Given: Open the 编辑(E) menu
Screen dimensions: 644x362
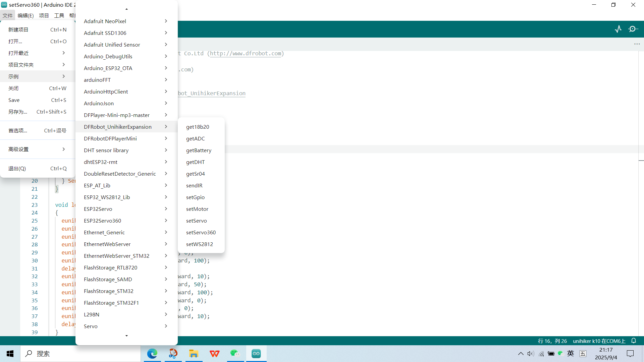Looking at the screenshot, I should [x=25, y=15].
